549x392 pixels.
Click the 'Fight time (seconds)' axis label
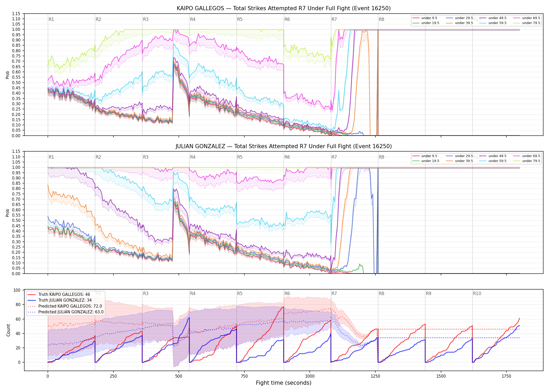(284, 383)
